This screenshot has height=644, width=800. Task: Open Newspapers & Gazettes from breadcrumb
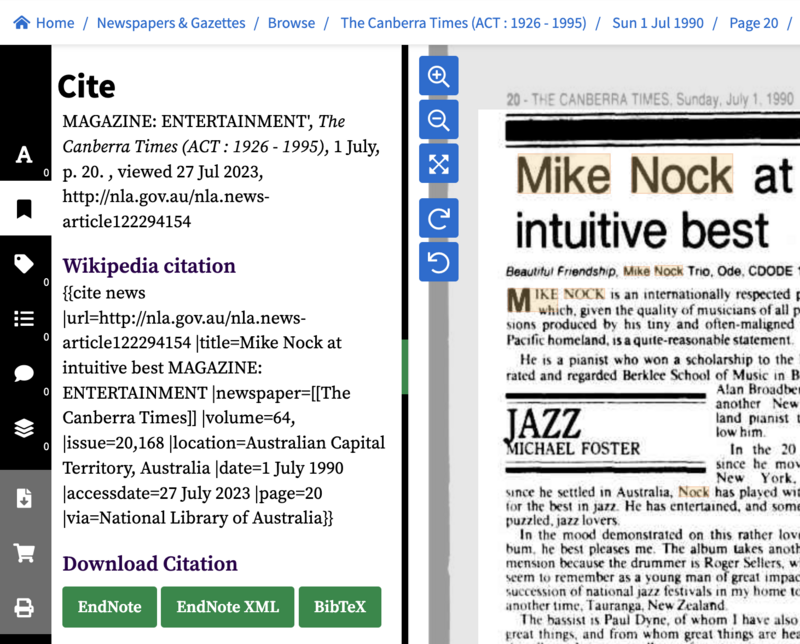click(x=170, y=22)
